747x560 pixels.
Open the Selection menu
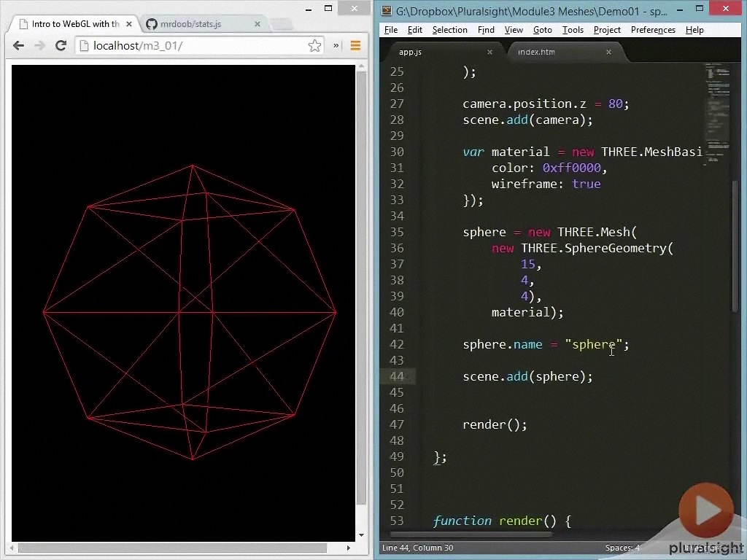click(449, 30)
